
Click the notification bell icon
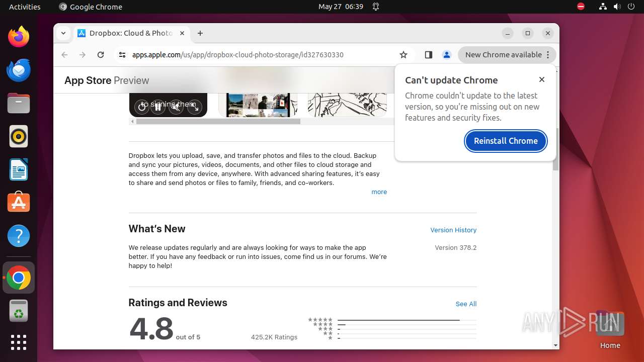[x=375, y=7]
